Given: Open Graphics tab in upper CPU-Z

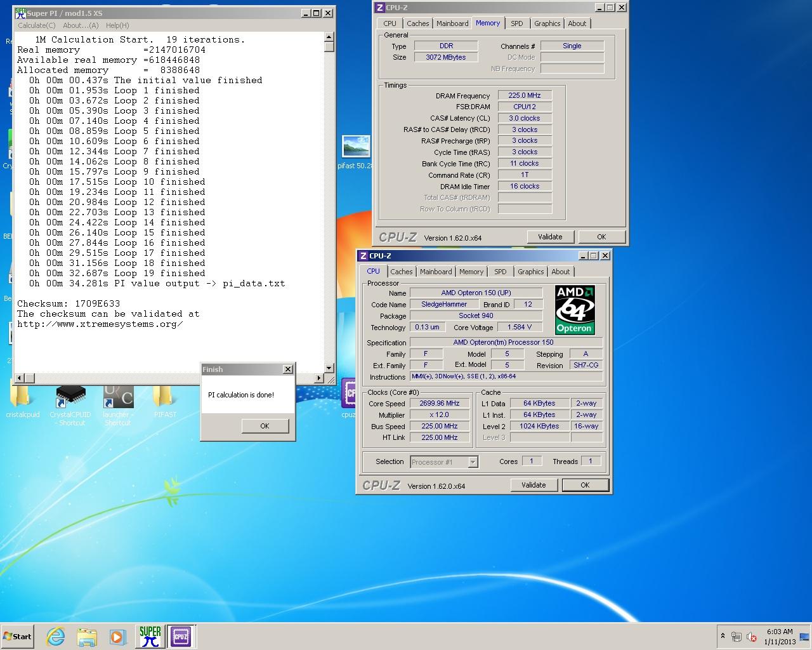Looking at the screenshot, I should 547,23.
